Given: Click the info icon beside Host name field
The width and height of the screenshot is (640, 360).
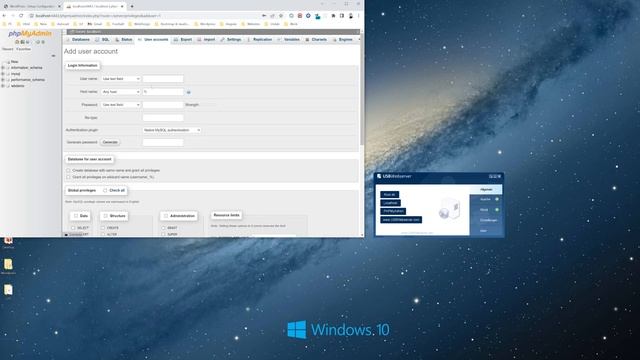Looking at the screenshot, I should point(189,92).
